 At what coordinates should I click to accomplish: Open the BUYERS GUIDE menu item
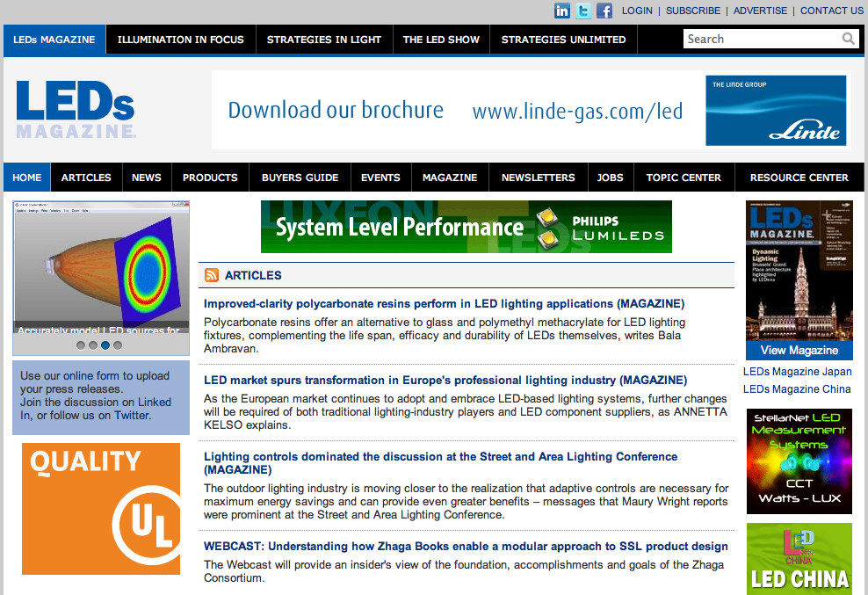[300, 178]
